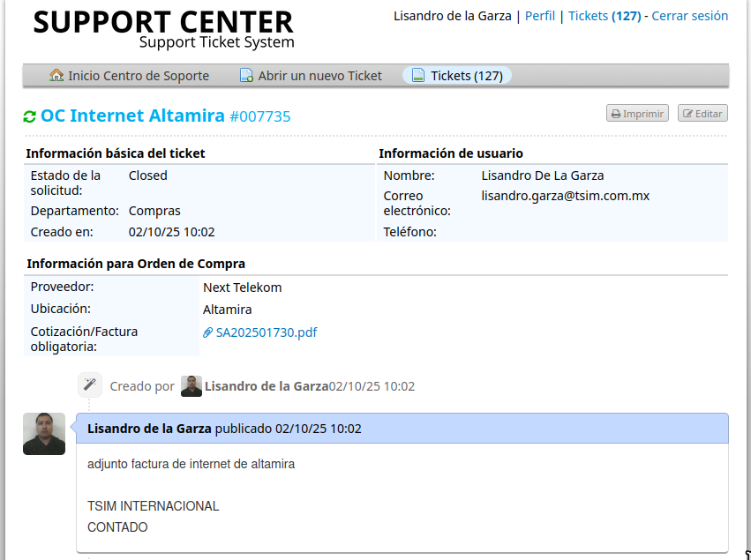The image size is (751, 560).
Task: Click the SUPPORT CENTER logo
Action: pos(163,28)
